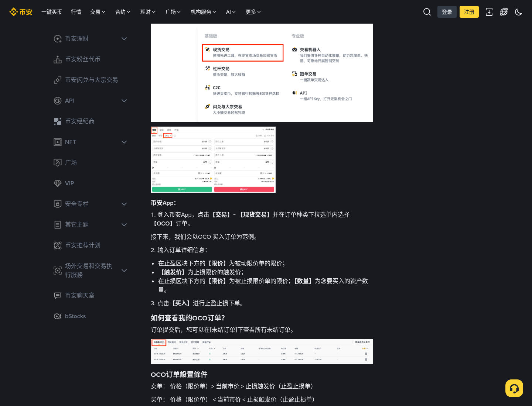Screen dimensions: 532x406
Task: Click the VIP diamond icon
Action: [58, 183]
